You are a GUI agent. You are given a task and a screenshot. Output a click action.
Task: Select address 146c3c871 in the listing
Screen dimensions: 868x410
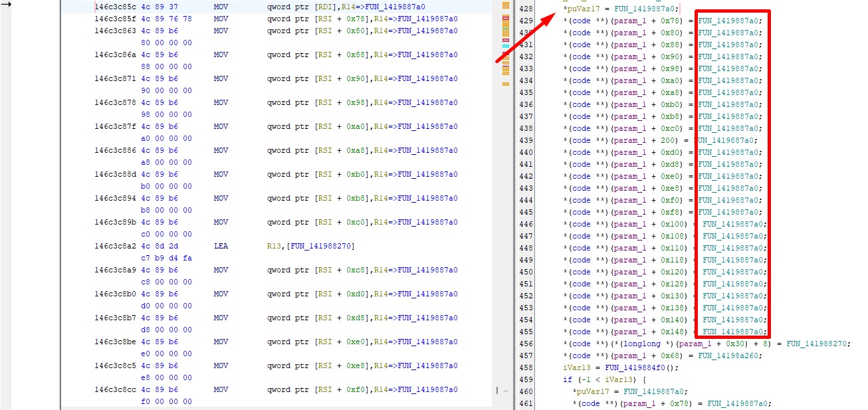click(x=115, y=78)
